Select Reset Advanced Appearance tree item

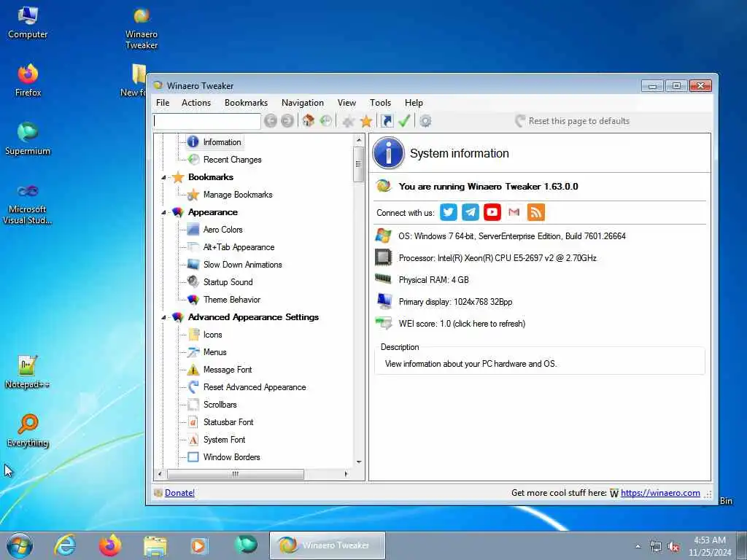pos(255,387)
